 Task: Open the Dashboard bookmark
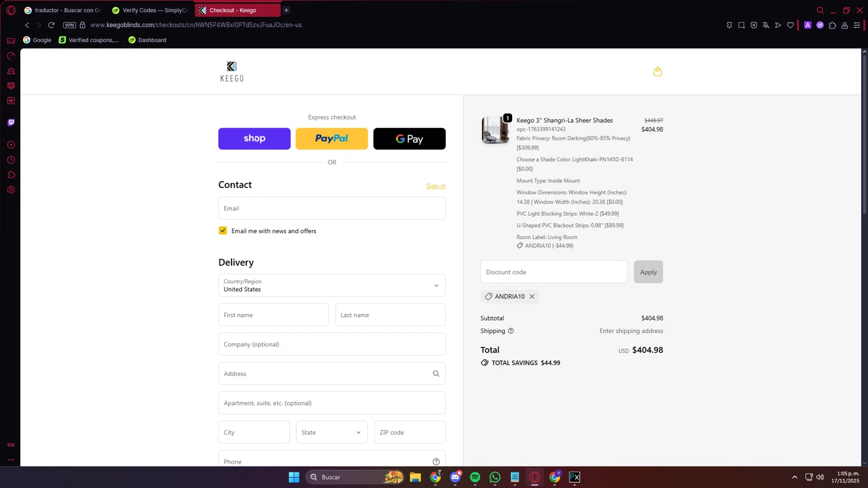[x=147, y=40]
